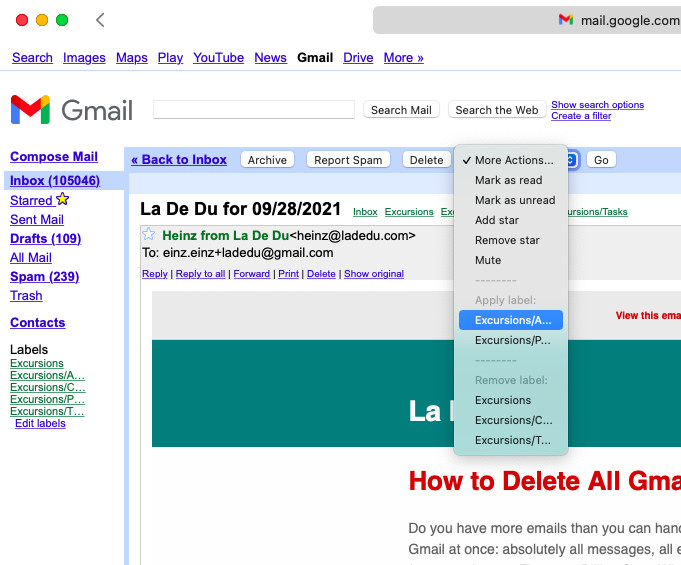Focus the Gmail search input field
The image size is (681, 565).
coord(254,109)
